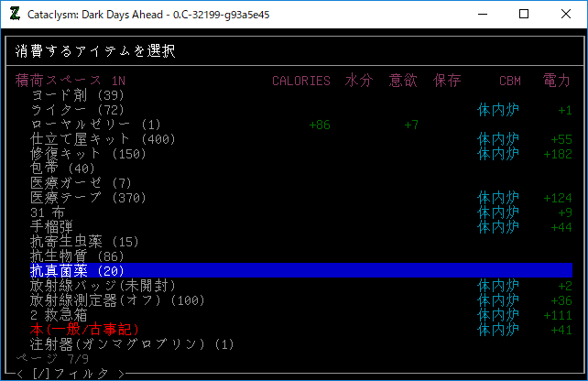Click the 手榴弾 list entry

(x=51, y=226)
